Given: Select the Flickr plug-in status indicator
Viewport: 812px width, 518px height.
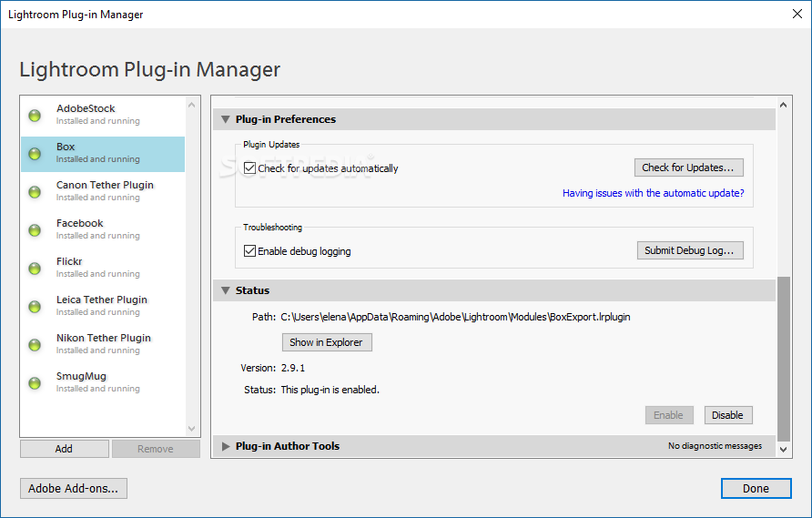Looking at the screenshot, I should point(35,269).
